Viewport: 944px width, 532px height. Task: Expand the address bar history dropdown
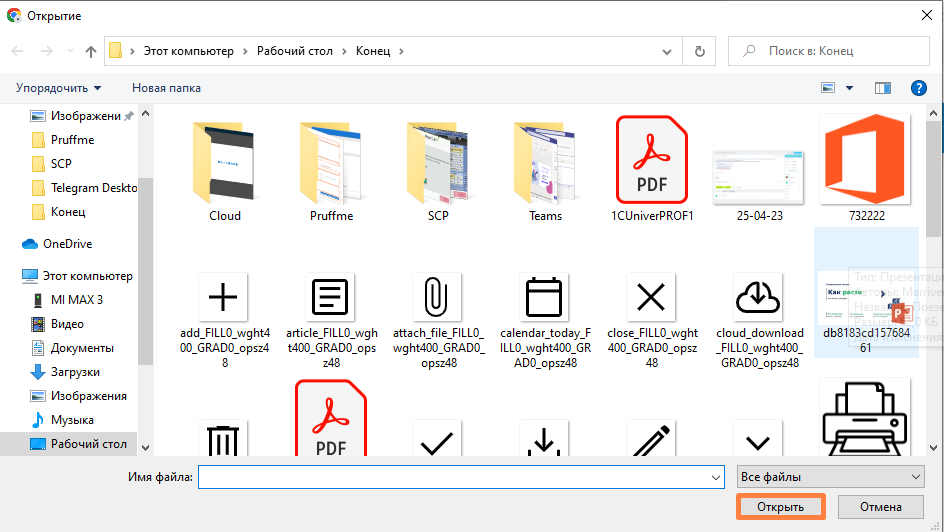point(669,51)
